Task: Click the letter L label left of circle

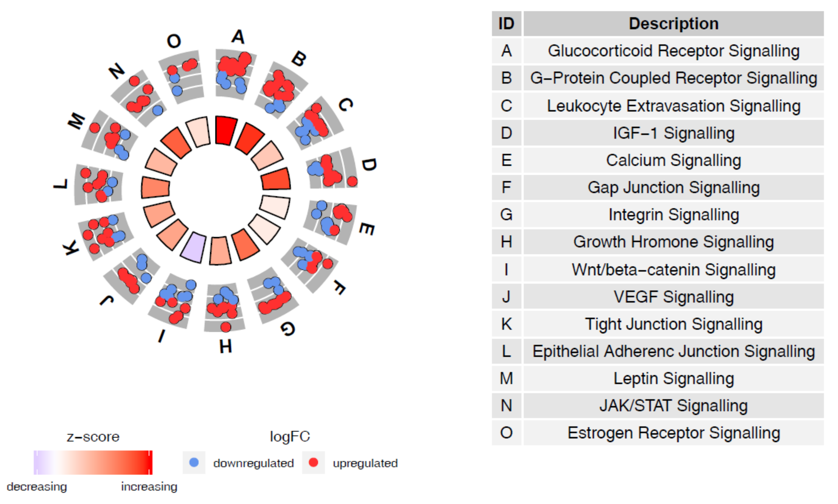Action: (61, 184)
